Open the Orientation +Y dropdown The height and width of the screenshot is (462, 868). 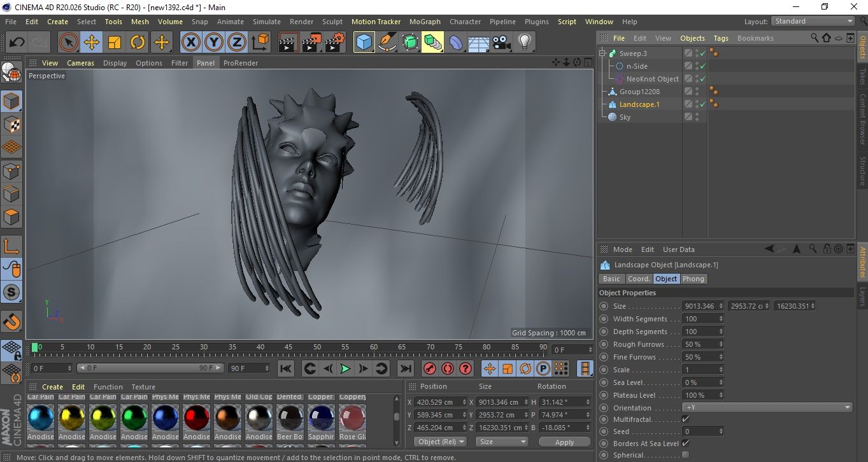pos(767,407)
